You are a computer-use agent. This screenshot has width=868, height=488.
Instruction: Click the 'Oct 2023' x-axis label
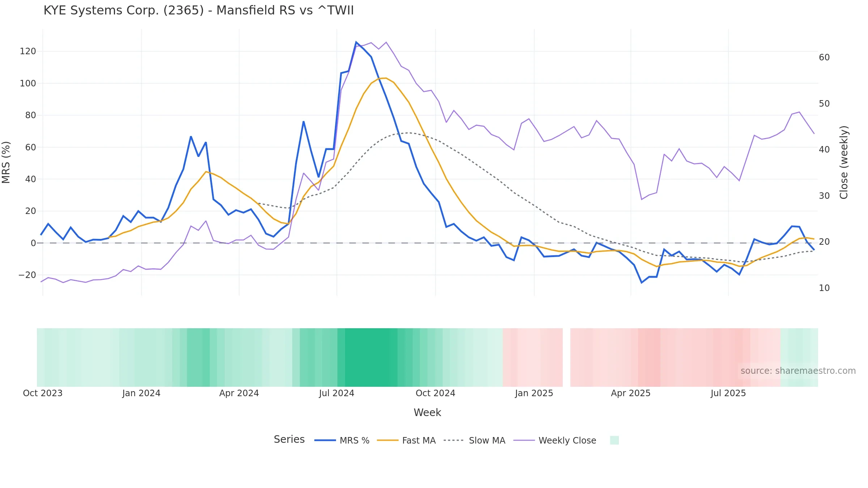click(43, 393)
